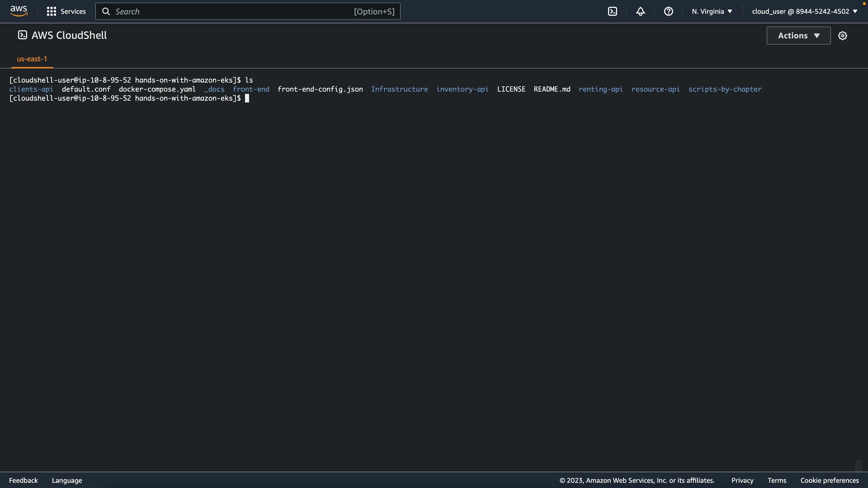Click the terminal prompt cursor line

(x=247, y=99)
